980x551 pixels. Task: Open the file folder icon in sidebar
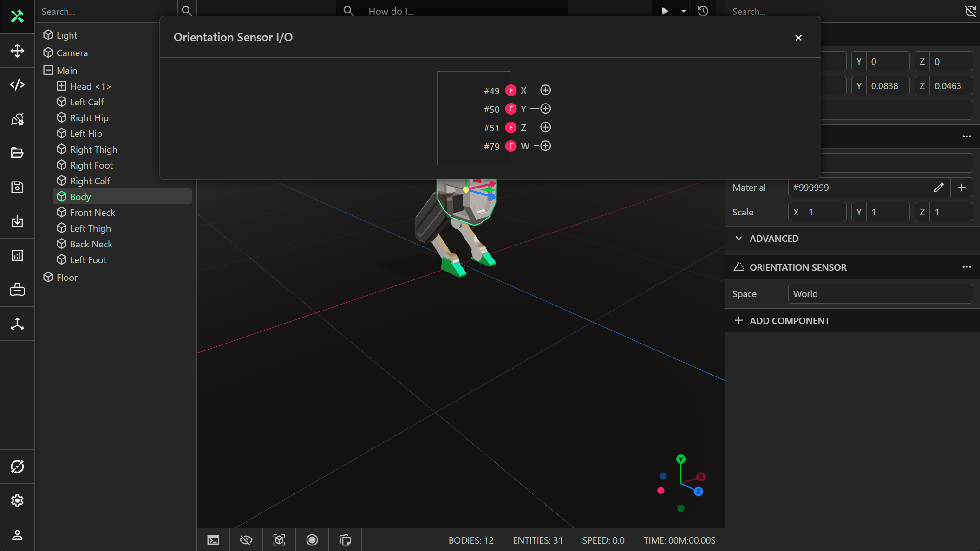[x=17, y=153]
